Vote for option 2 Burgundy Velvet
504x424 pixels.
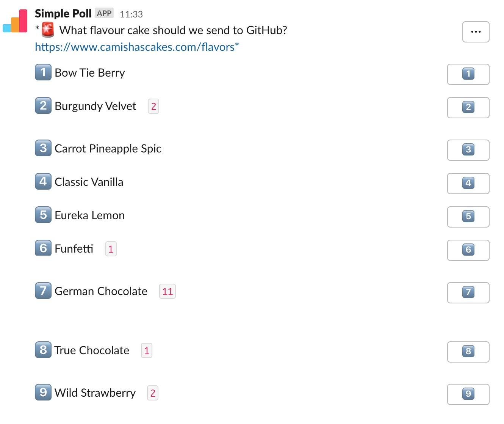click(468, 107)
